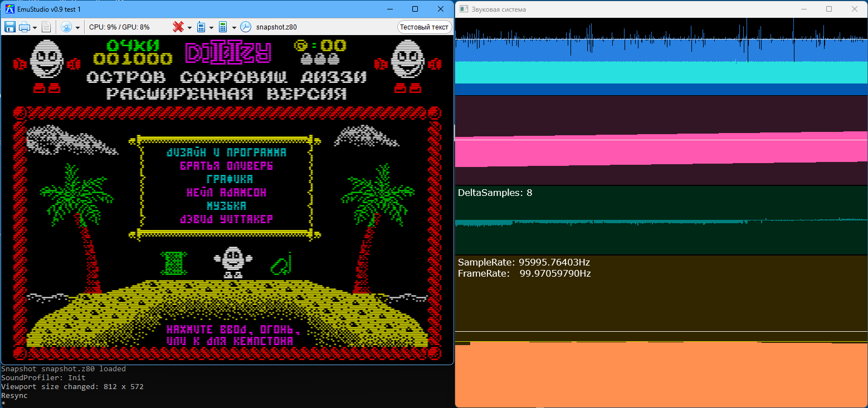This screenshot has width=868, height=408.
Task: Click the green-screen calculator icon
Action: pos(223,27)
